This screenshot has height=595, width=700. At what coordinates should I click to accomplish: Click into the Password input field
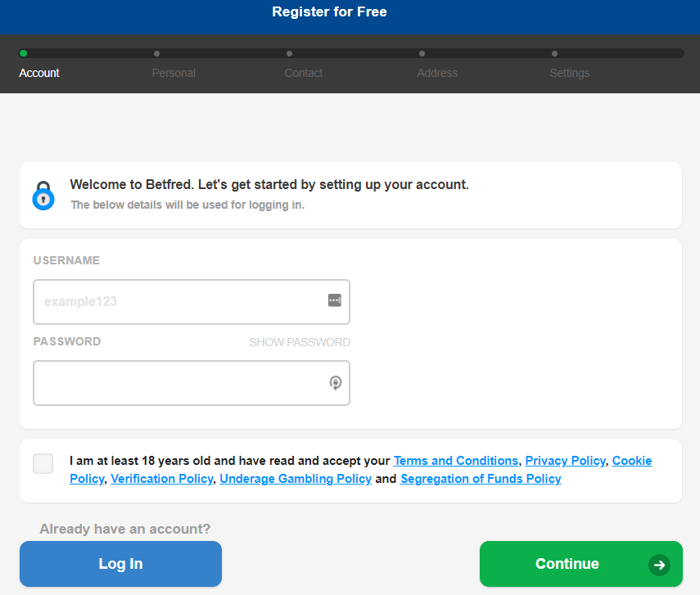coord(192,383)
